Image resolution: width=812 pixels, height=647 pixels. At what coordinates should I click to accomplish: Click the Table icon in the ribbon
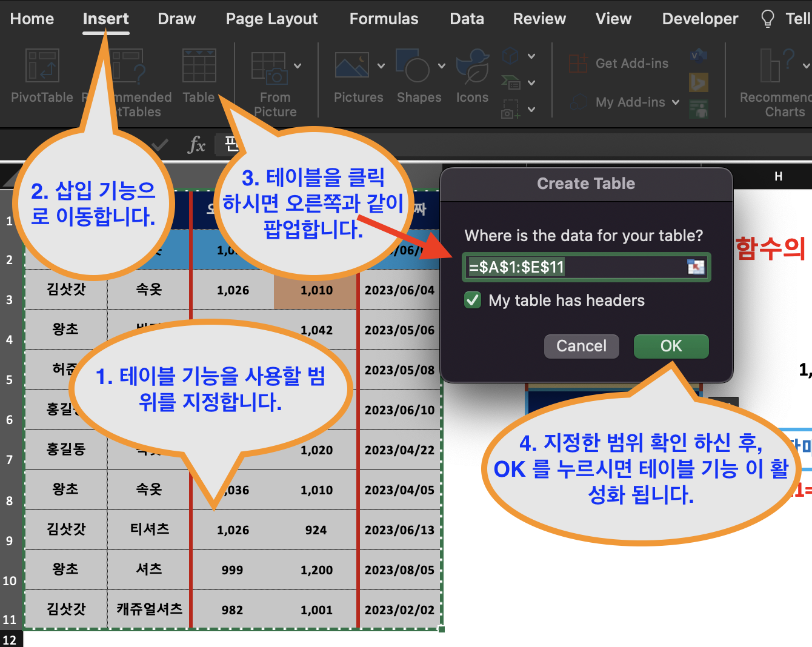point(199,67)
